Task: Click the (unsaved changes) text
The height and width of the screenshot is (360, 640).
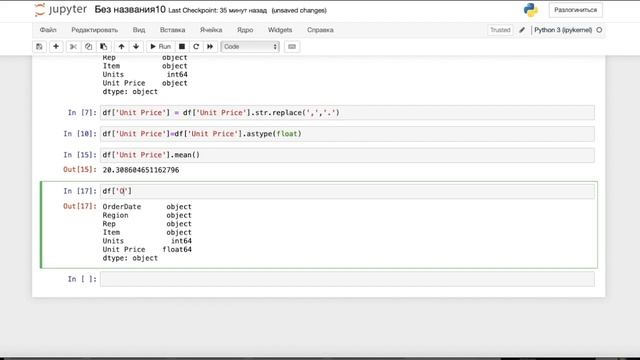Action: 299,11
